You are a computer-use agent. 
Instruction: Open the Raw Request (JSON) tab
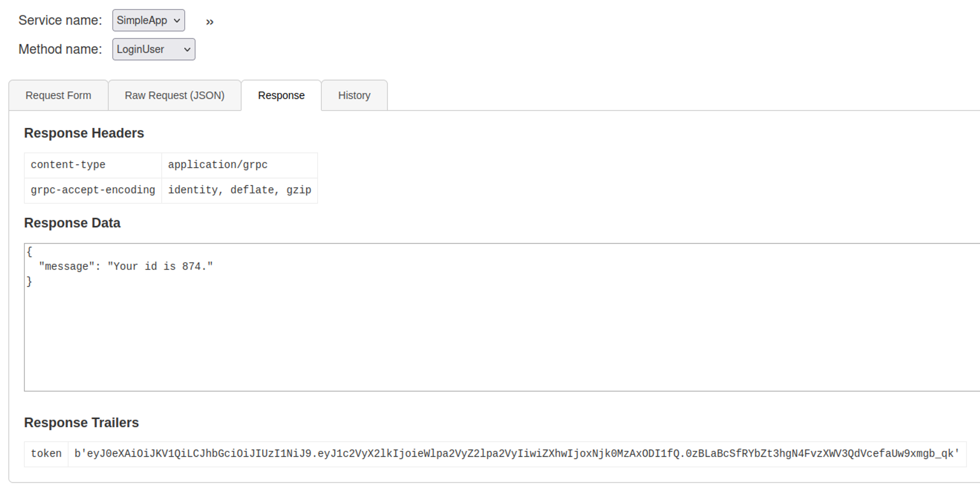pyautogui.click(x=174, y=96)
